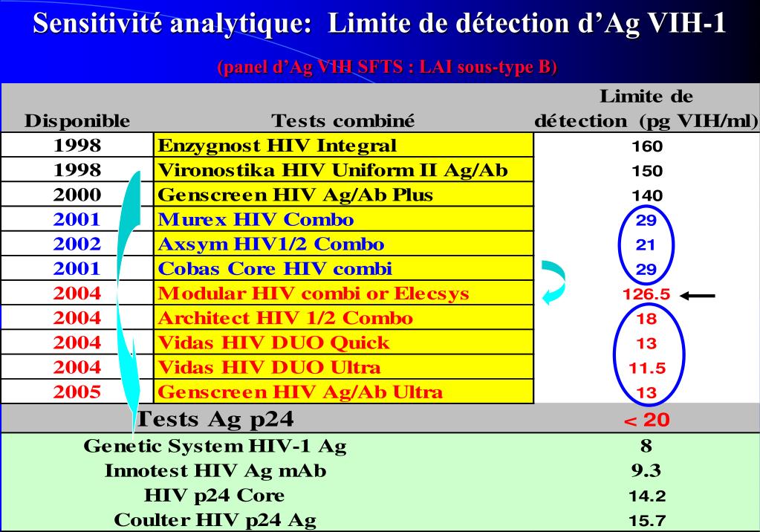This screenshot has height=532, width=760.
Task: Click the value 11.5
Action: coord(647,368)
